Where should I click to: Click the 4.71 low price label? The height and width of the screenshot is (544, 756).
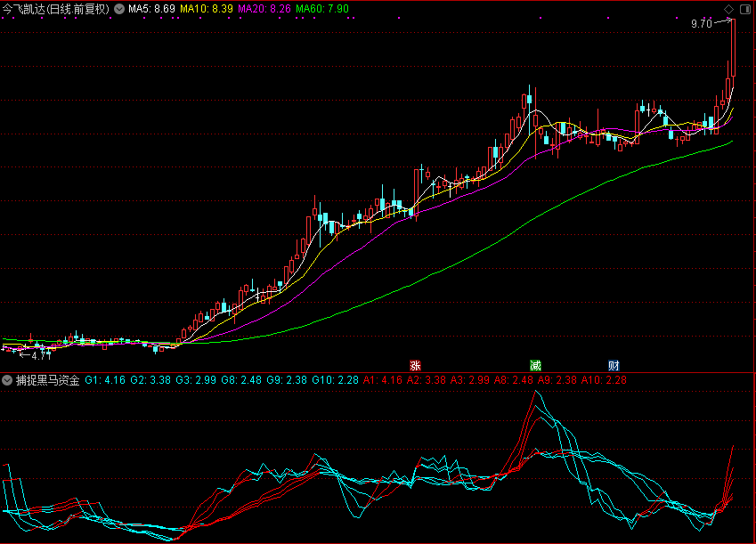tap(42, 356)
